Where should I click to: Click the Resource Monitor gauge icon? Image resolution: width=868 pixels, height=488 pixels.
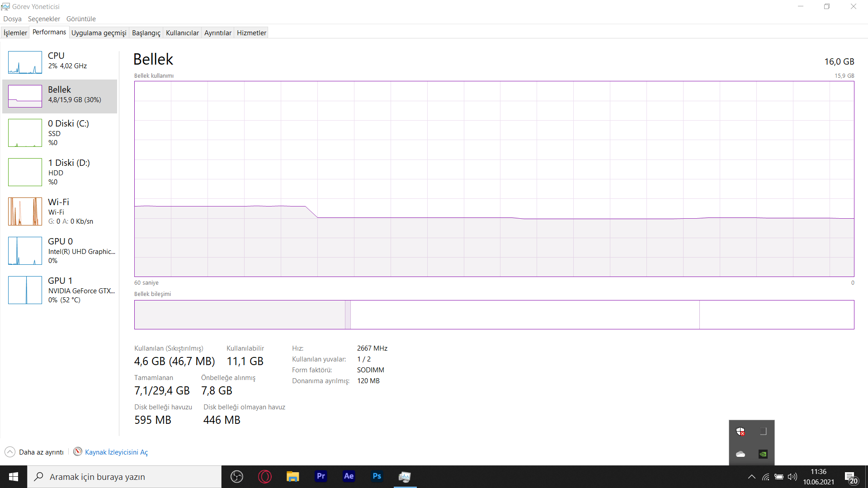(x=78, y=451)
